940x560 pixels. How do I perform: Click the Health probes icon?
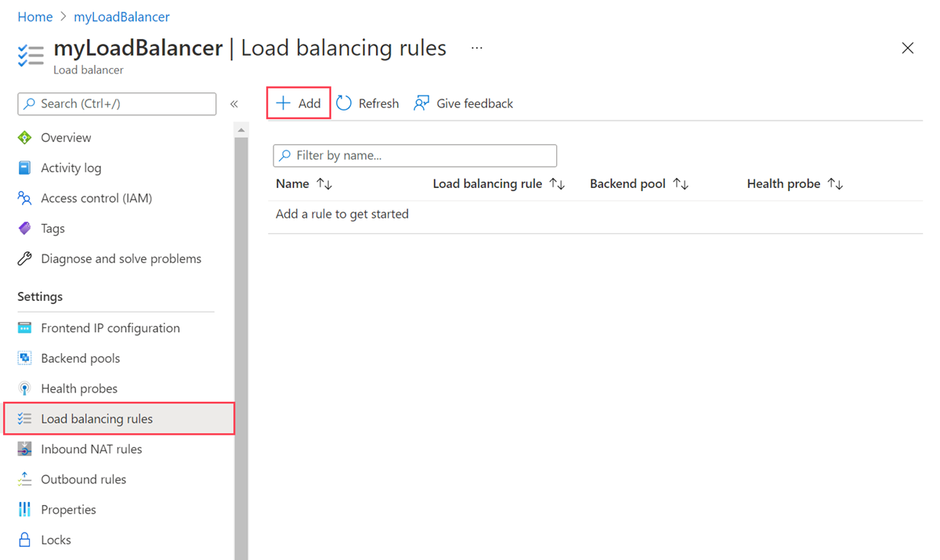[x=24, y=388]
